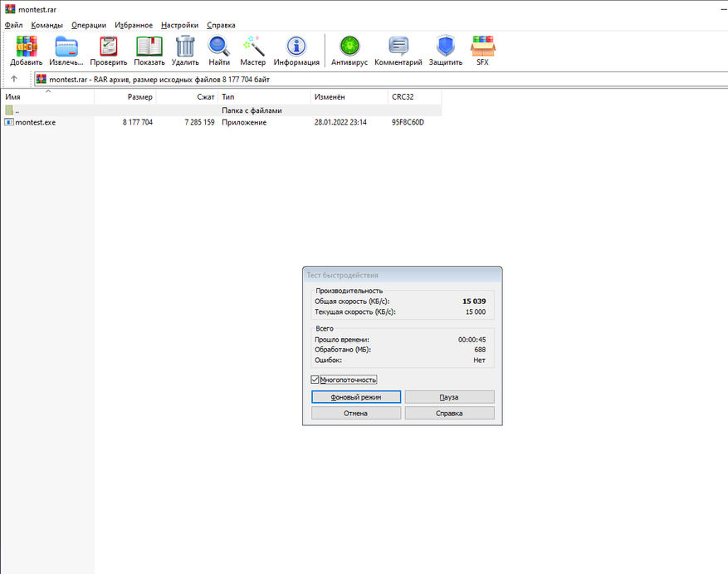Open the Операции menu
Viewport: 728px width, 574px height.
point(89,25)
